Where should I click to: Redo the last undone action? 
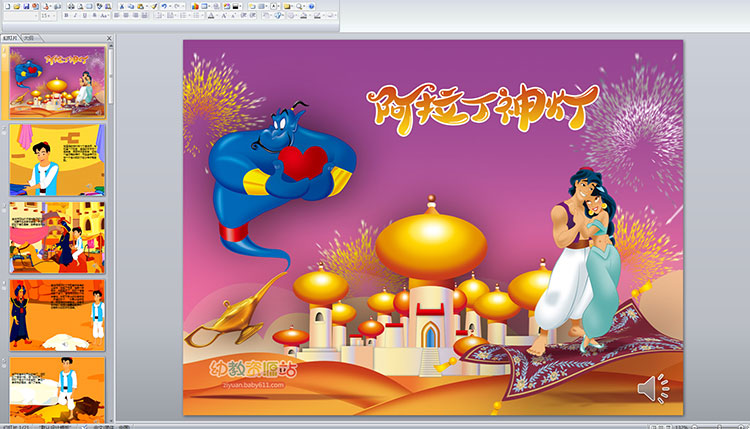click(x=176, y=6)
